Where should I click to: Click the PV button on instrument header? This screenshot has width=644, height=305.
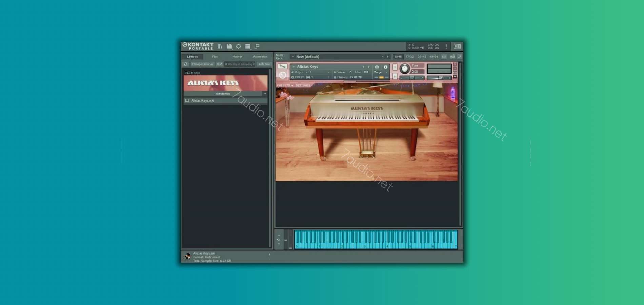455,77
